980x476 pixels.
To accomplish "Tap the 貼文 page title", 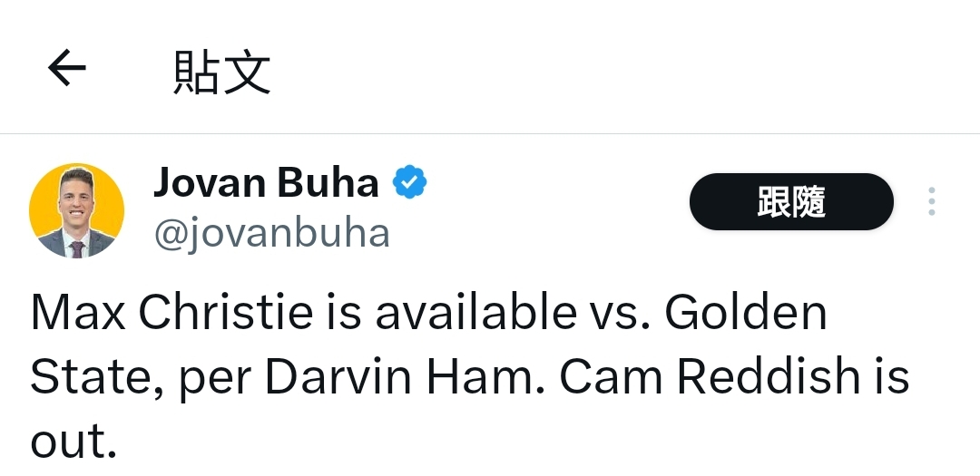I will 222,73.
